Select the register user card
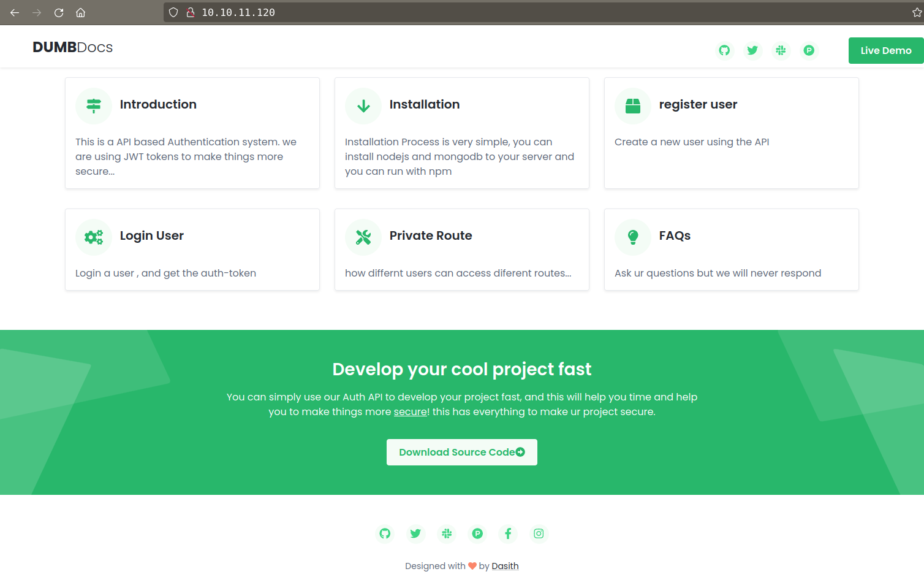Viewport: 924px width, 585px height. point(698,105)
